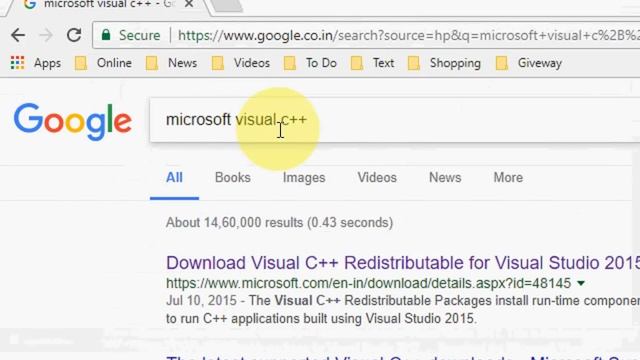
Task: Click inside the Google search box
Action: point(394,120)
